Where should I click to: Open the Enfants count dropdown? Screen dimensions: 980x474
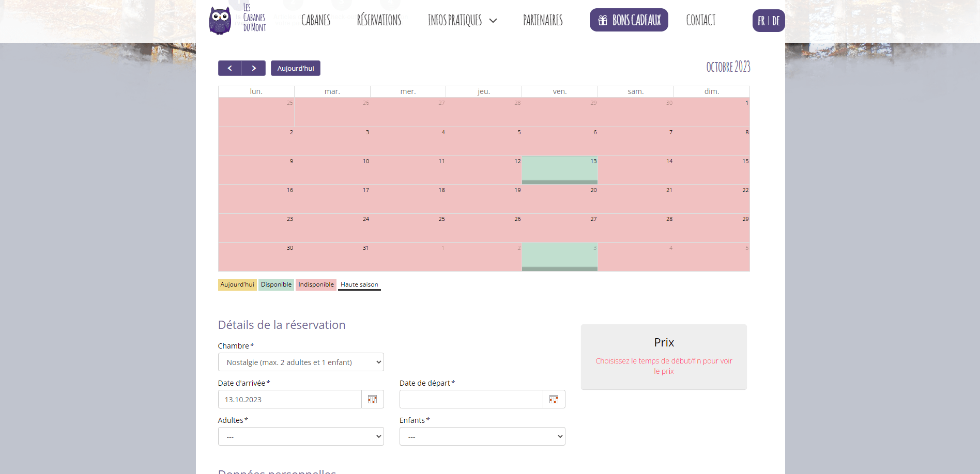pos(482,436)
